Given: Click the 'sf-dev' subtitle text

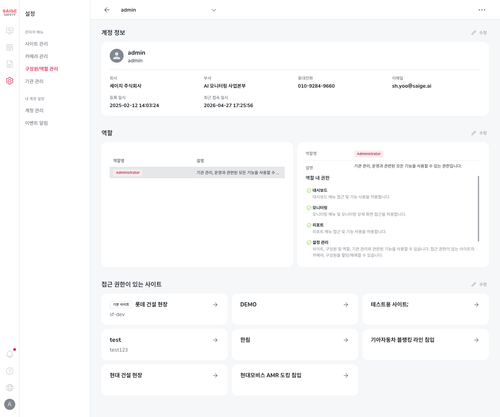Looking at the screenshot, I should (117, 314).
